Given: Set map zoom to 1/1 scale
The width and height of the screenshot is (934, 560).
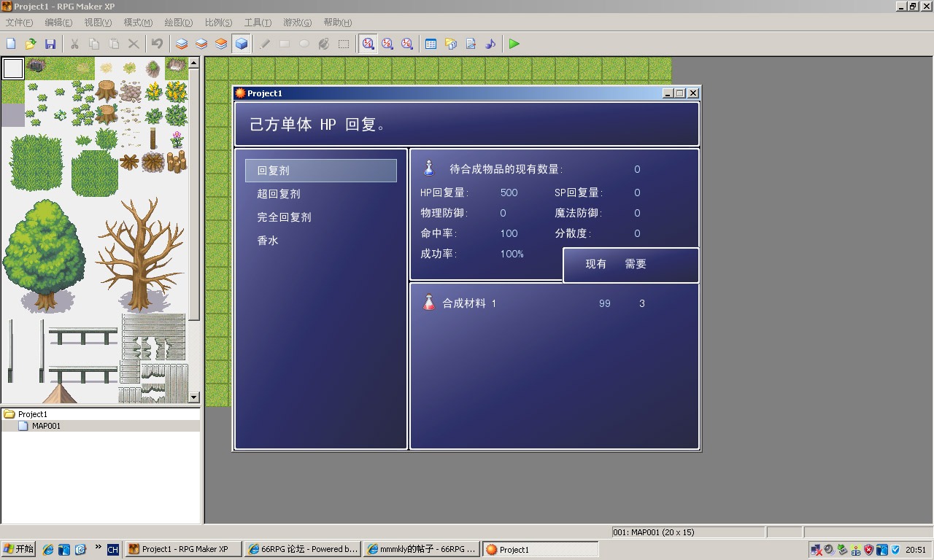Looking at the screenshot, I should click(368, 44).
